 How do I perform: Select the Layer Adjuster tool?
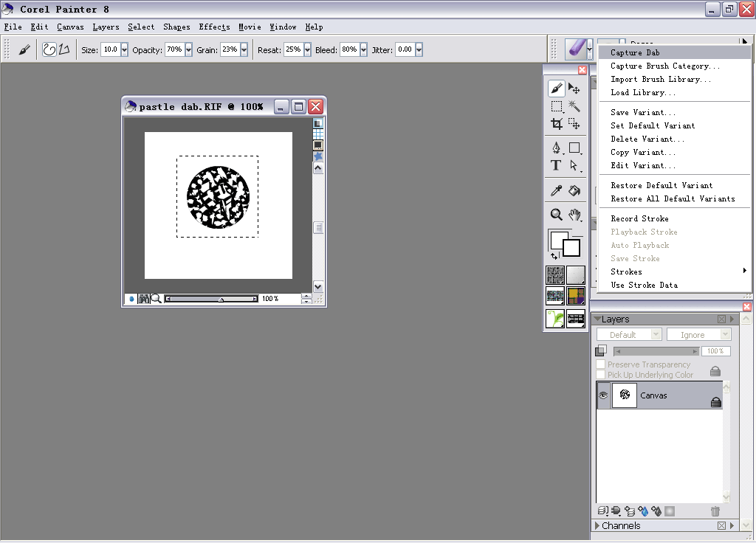[x=574, y=89]
